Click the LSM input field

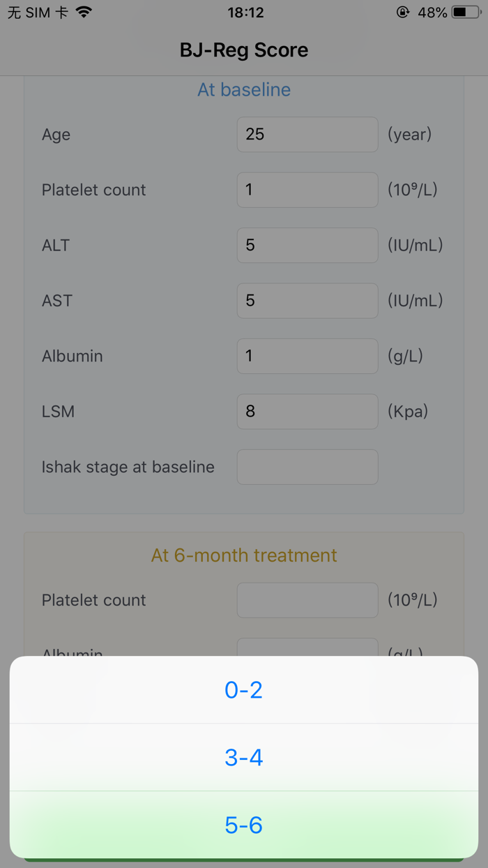tap(307, 411)
